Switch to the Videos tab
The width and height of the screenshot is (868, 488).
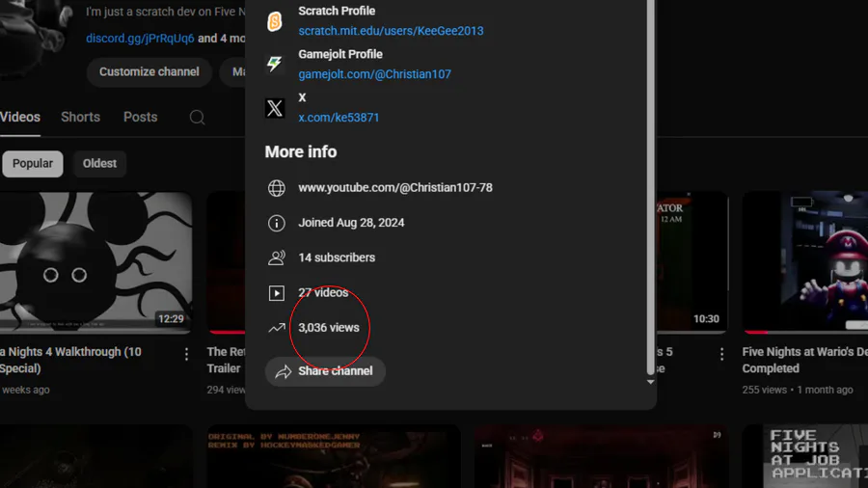tap(20, 118)
